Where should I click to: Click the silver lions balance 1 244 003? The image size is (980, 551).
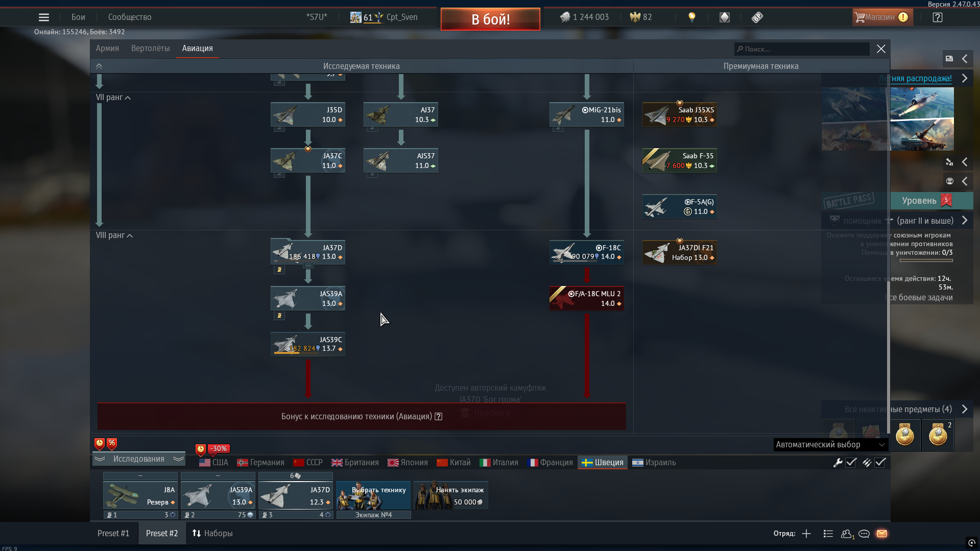pyautogui.click(x=584, y=17)
